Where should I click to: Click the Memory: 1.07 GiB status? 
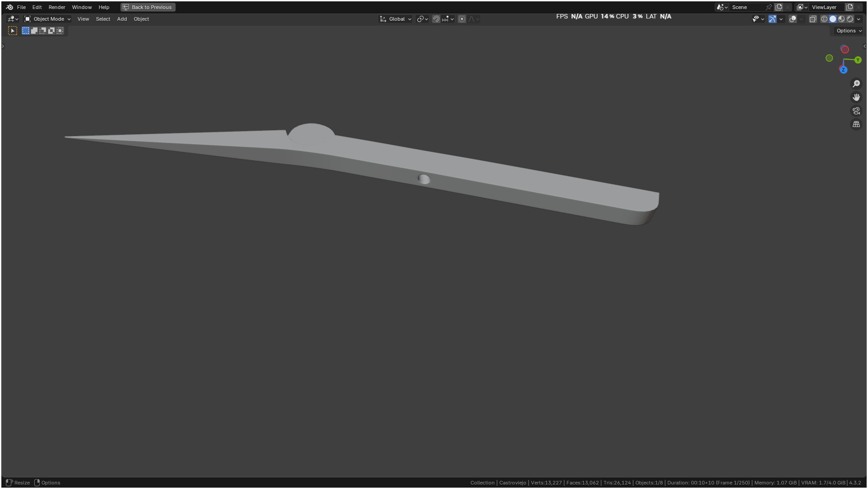(x=775, y=483)
